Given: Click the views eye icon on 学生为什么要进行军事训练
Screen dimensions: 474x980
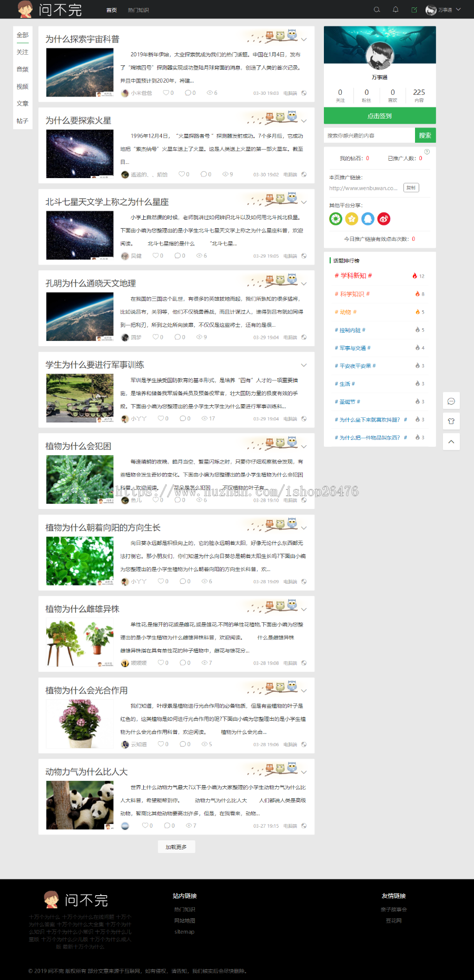Looking at the screenshot, I should [204, 418].
